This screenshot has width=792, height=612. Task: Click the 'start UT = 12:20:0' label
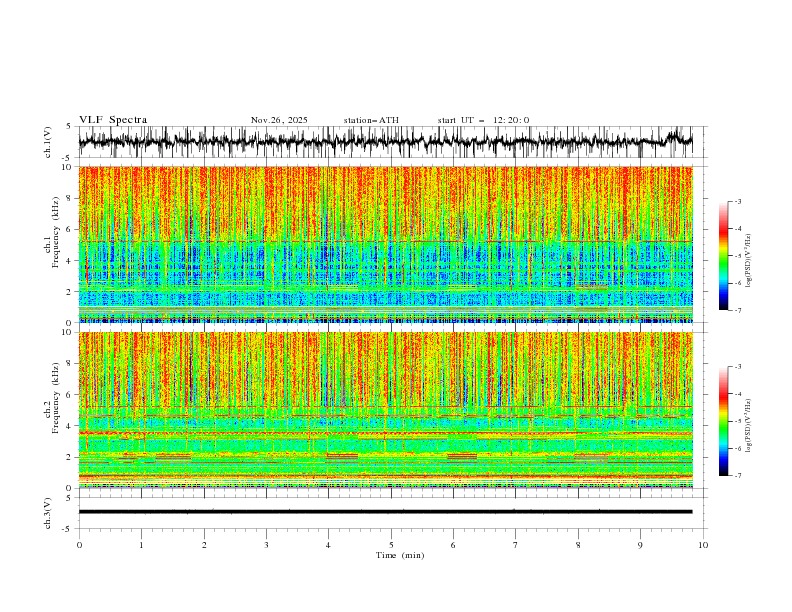(x=483, y=120)
